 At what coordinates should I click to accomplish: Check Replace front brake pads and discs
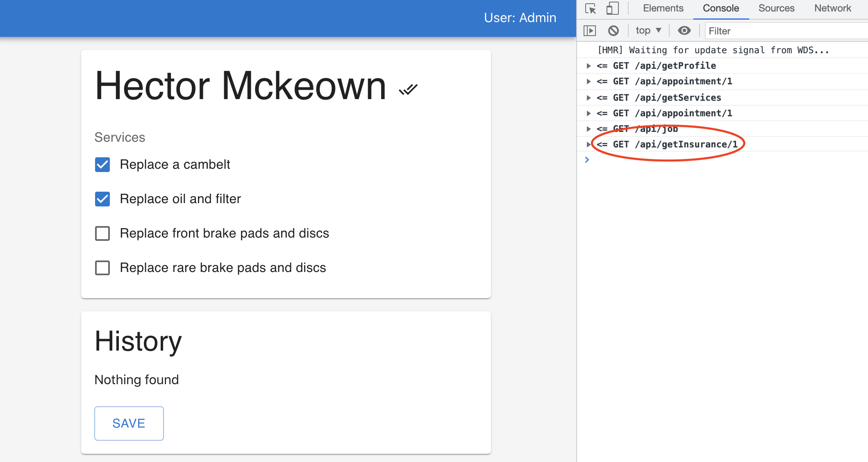click(x=102, y=233)
